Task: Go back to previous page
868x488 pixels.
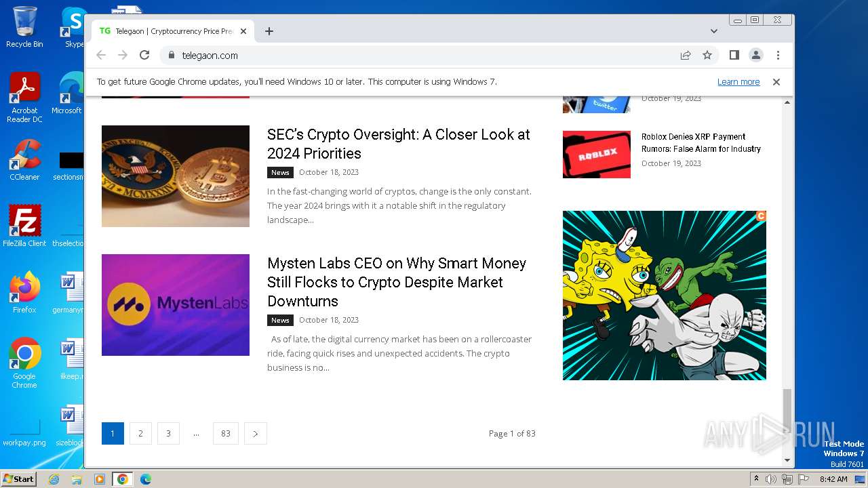Action: click(101, 55)
